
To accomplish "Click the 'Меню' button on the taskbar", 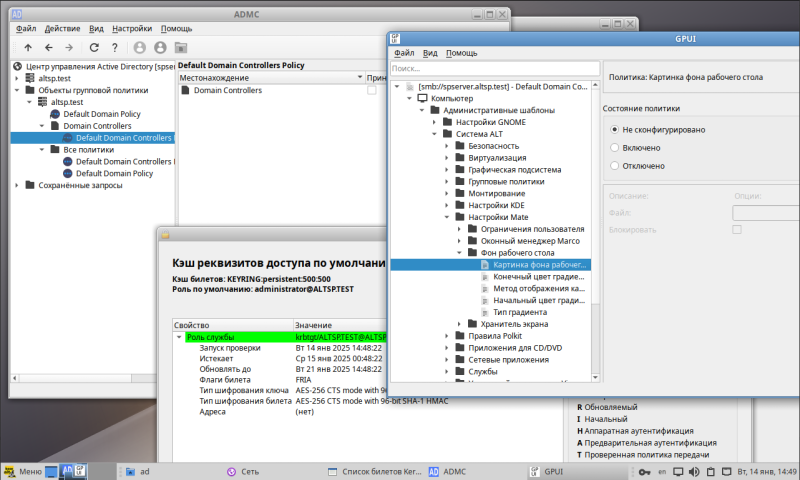I will coord(22,472).
